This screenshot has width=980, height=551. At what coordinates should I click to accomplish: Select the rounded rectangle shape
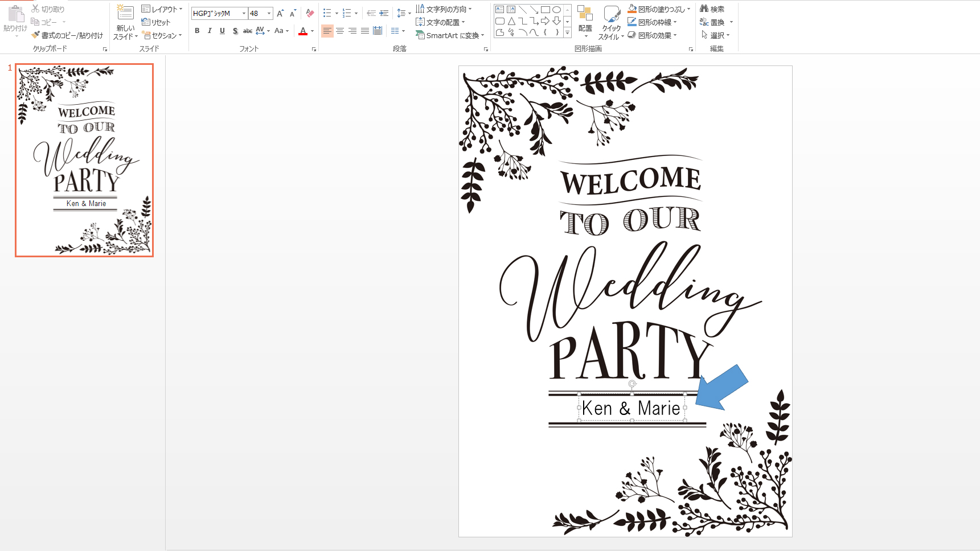(499, 21)
